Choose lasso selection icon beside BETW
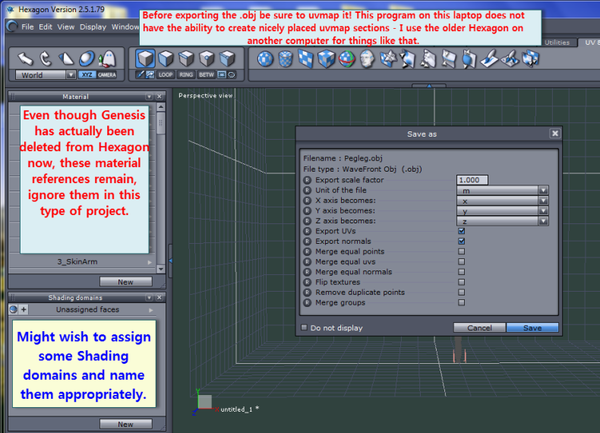This screenshot has height=433, width=600. pos(232,75)
